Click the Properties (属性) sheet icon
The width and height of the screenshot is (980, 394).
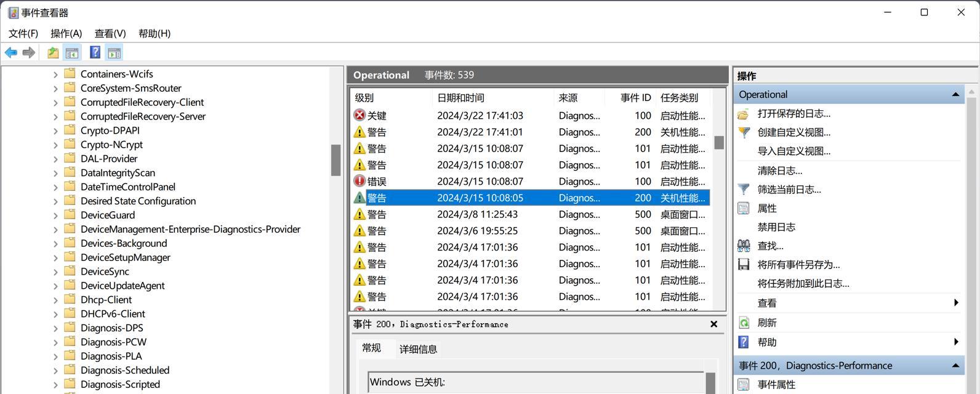744,208
